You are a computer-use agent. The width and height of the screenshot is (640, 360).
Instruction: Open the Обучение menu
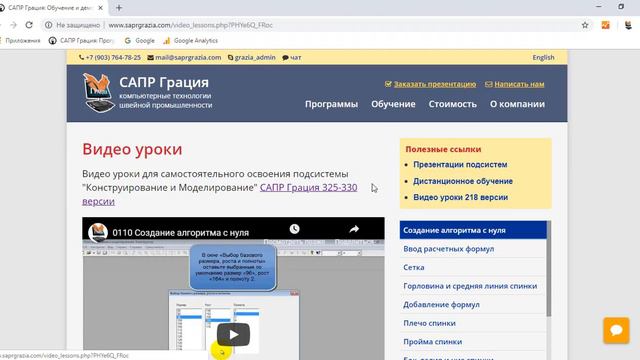[393, 104]
